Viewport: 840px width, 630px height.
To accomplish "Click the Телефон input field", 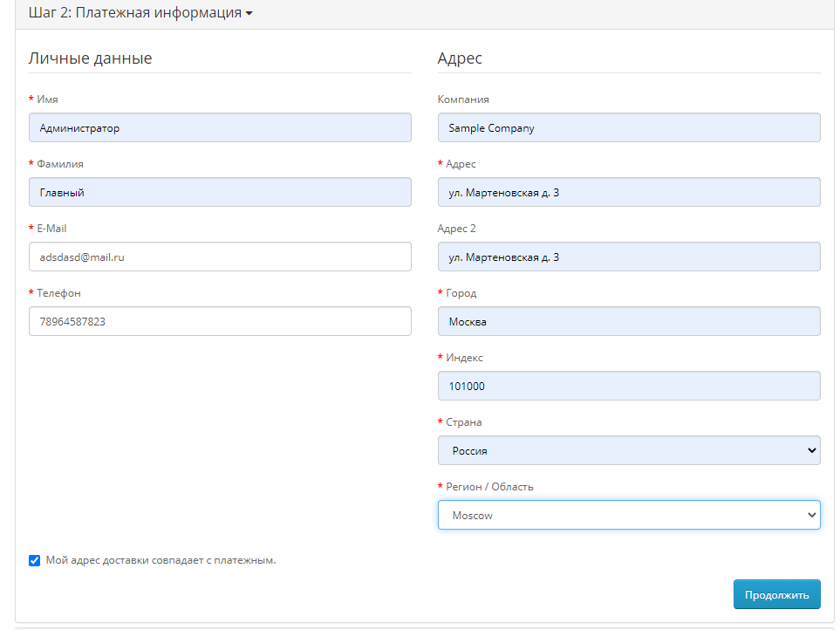I will [x=220, y=321].
